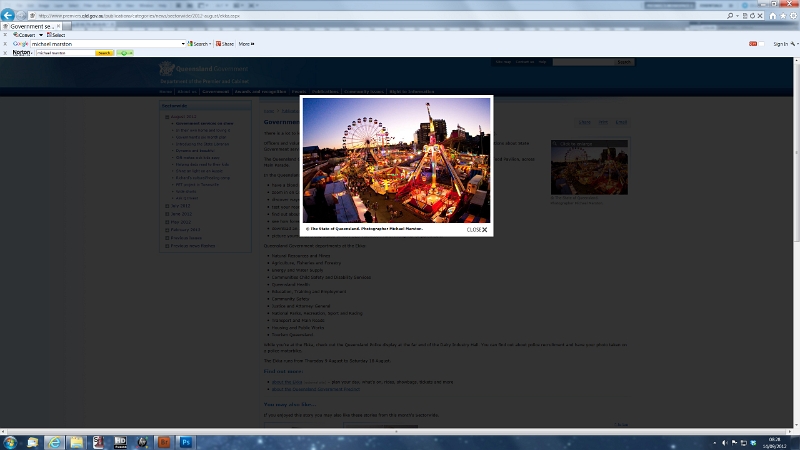The image size is (800, 450).
Task: Open the 'about the Ekka' link
Action: (x=287, y=382)
